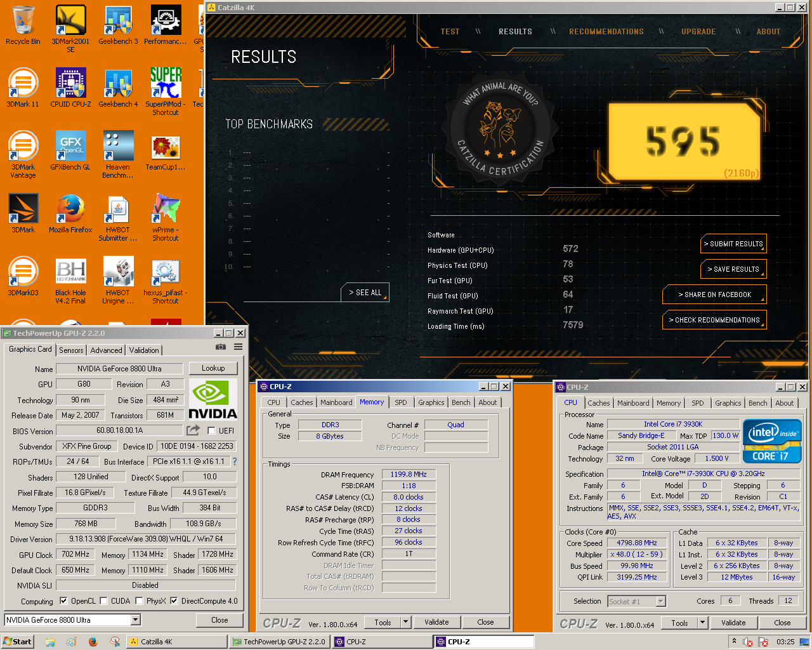Select RECOMMENDATIONS in Catzilla menu
Image resolution: width=812 pixels, height=650 pixels.
(x=606, y=31)
